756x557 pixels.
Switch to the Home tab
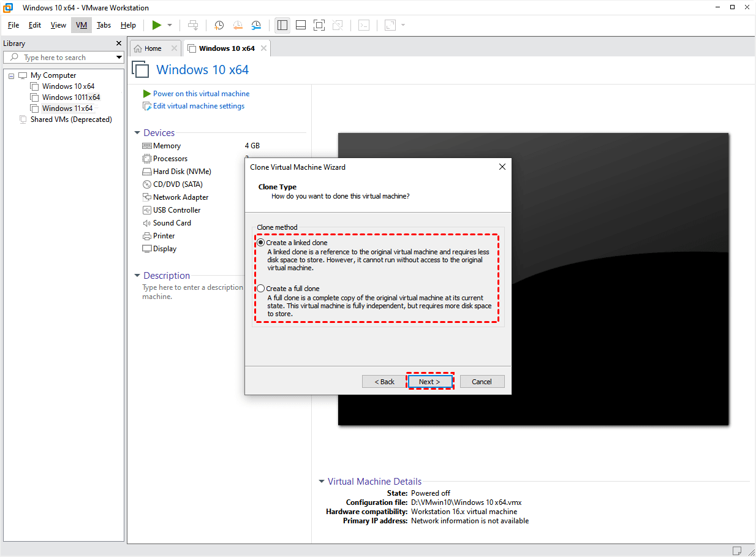(x=153, y=48)
